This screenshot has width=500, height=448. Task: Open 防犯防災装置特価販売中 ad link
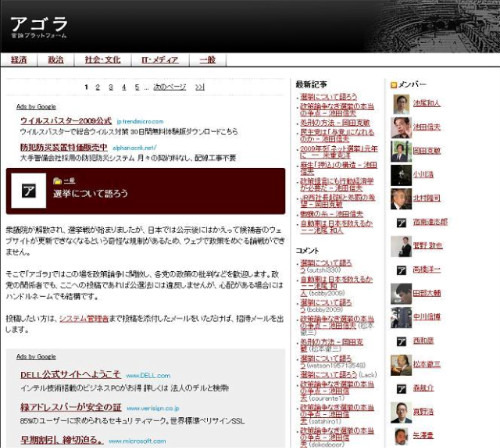(x=64, y=147)
